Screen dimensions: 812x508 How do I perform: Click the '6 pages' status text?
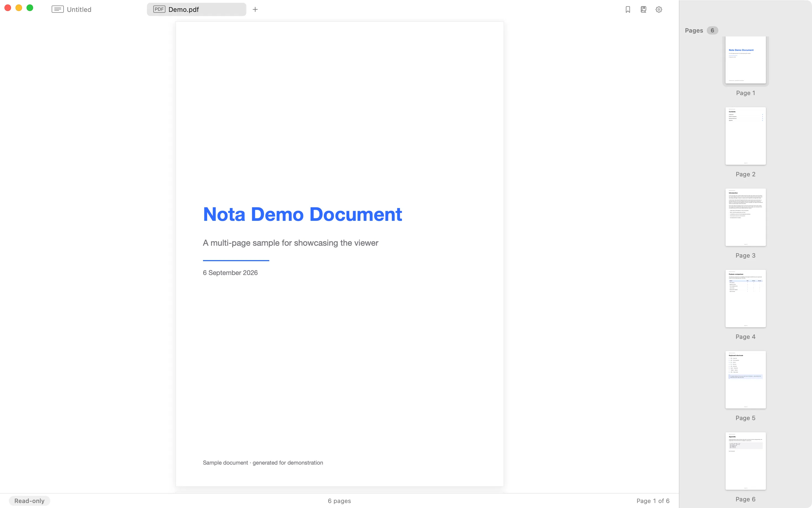[339, 501]
